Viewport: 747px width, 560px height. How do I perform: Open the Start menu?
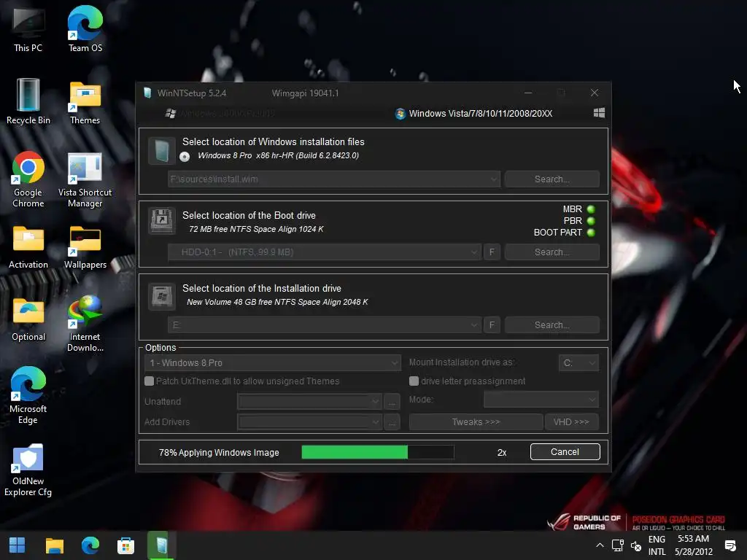click(18, 545)
